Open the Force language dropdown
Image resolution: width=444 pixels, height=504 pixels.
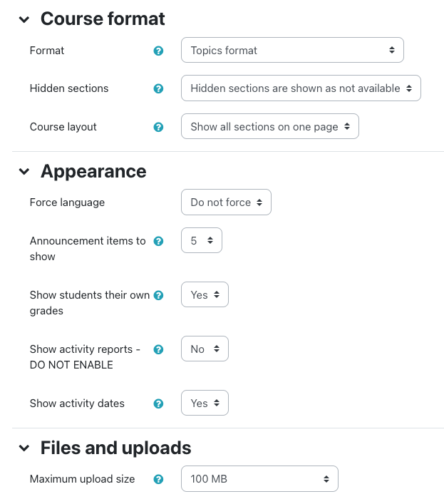click(x=226, y=202)
